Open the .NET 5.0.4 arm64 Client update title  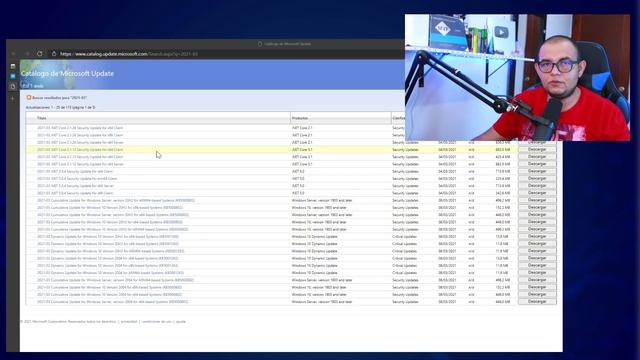77,179
